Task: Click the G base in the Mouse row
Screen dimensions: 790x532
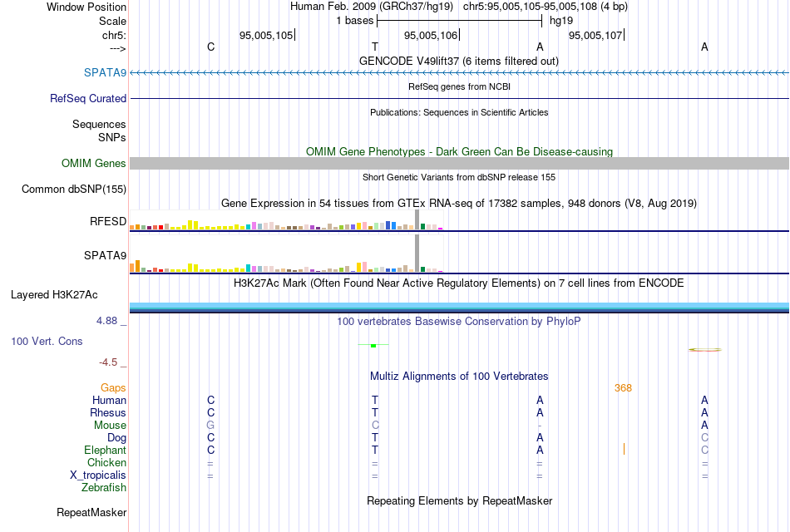Action: [210, 426]
